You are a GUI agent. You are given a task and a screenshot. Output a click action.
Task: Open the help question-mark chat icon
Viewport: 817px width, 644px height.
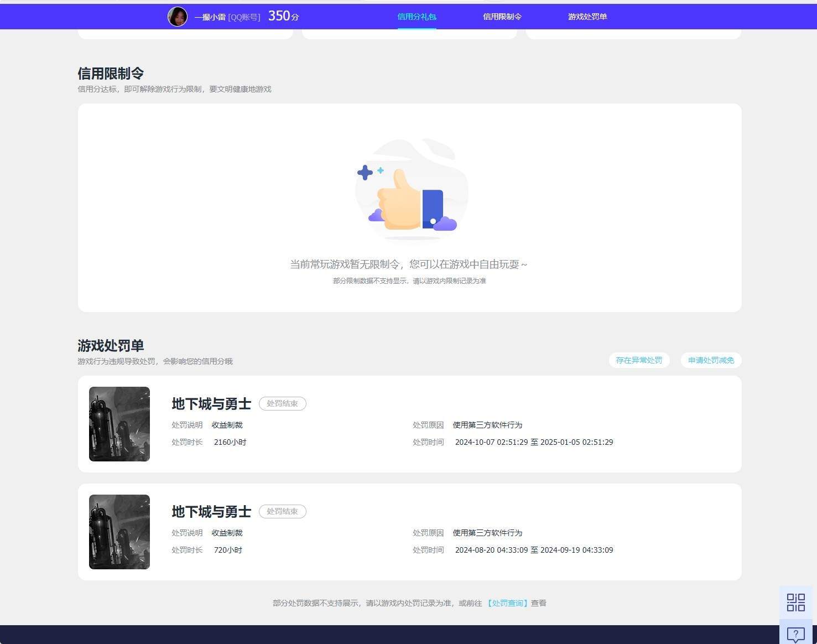795,633
